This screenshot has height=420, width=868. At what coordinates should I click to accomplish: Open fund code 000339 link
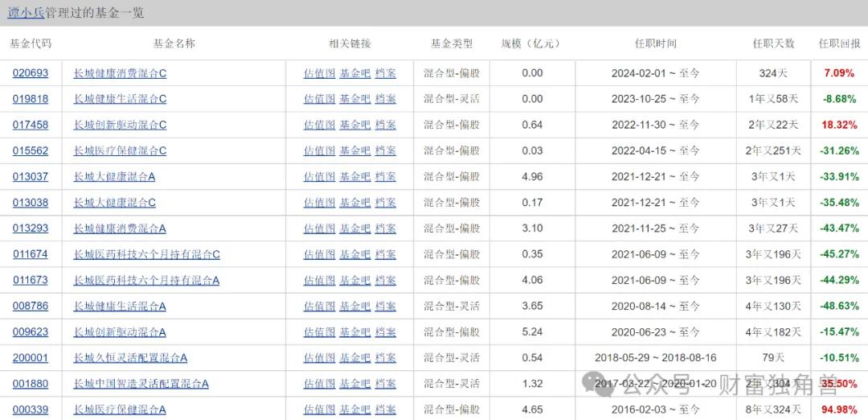31,410
